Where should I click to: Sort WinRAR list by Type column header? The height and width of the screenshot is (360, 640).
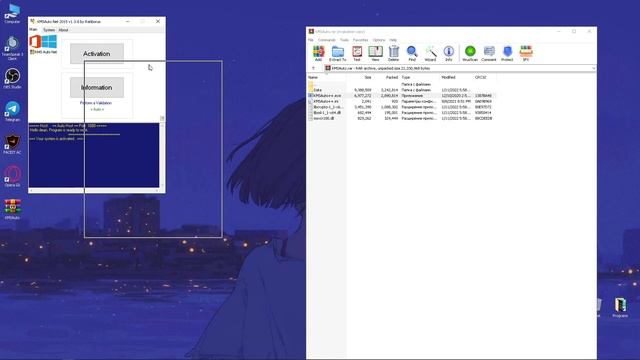coord(406,77)
